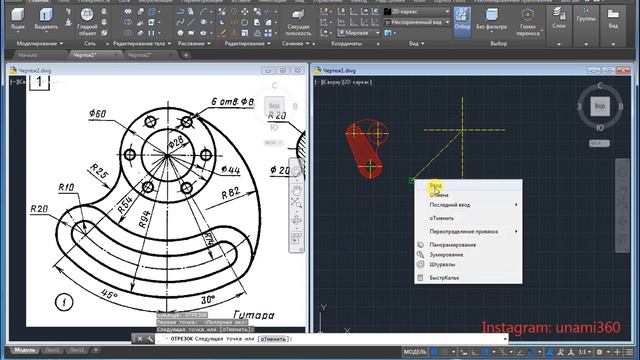Viewport: 640px width, 360px height.
Task: Click the оТменить option in command line
Action: [273, 339]
